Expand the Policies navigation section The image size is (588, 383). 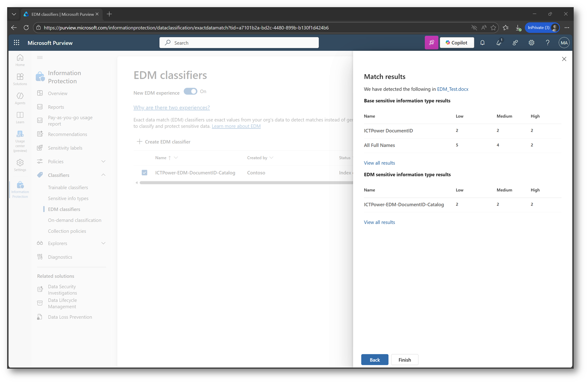[x=103, y=162]
